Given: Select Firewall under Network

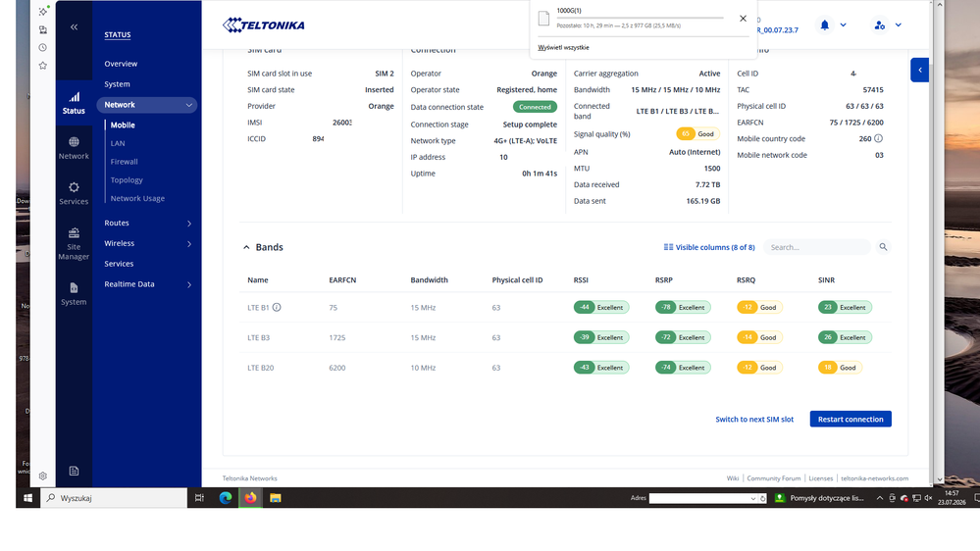Looking at the screenshot, I should (x=124, y=161).
